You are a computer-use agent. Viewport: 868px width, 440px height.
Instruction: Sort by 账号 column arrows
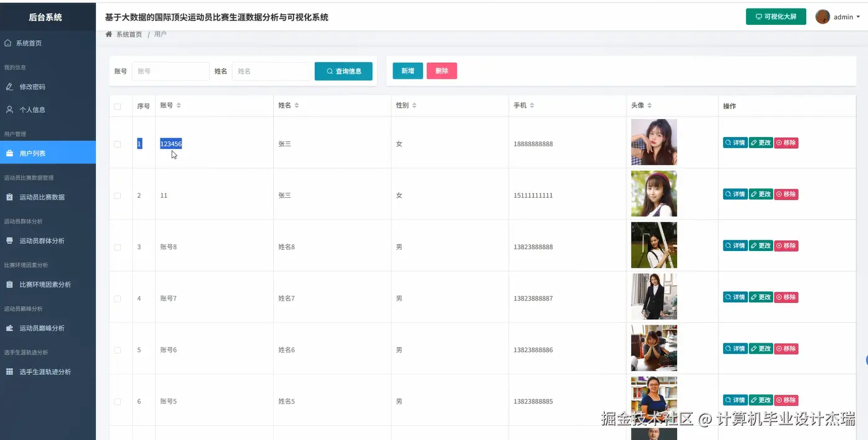coord(178,106)
